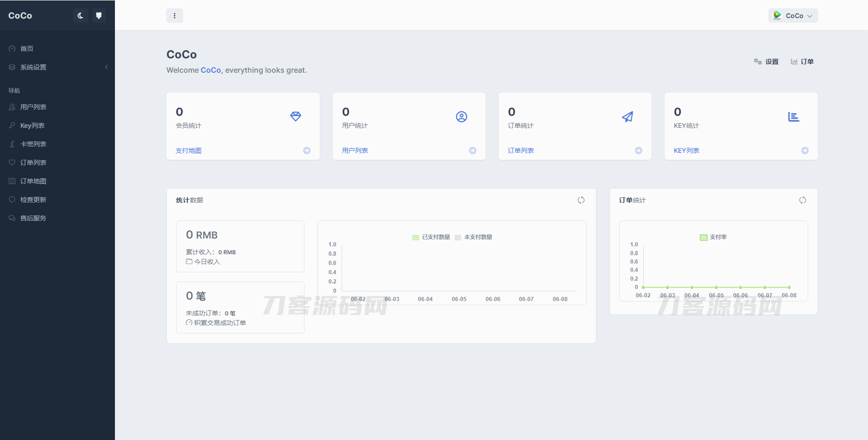Click the pin icon in sidebar header
The width and height of the screenshot is (868, 440).
pos(99,16)
